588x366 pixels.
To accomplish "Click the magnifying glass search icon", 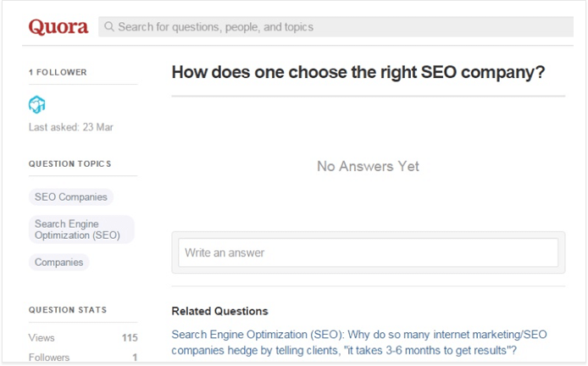I will [x=109, y=26].
